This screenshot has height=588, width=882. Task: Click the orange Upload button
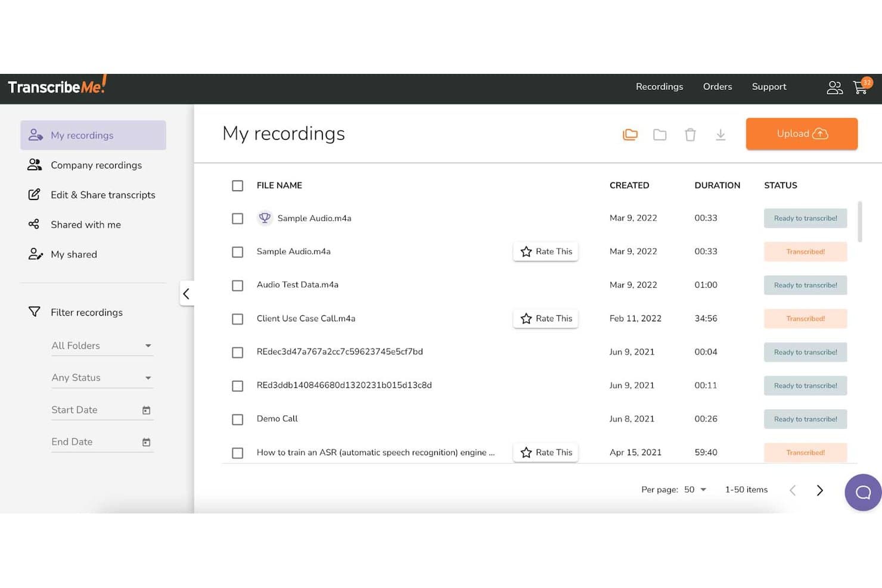coord(802,133)
